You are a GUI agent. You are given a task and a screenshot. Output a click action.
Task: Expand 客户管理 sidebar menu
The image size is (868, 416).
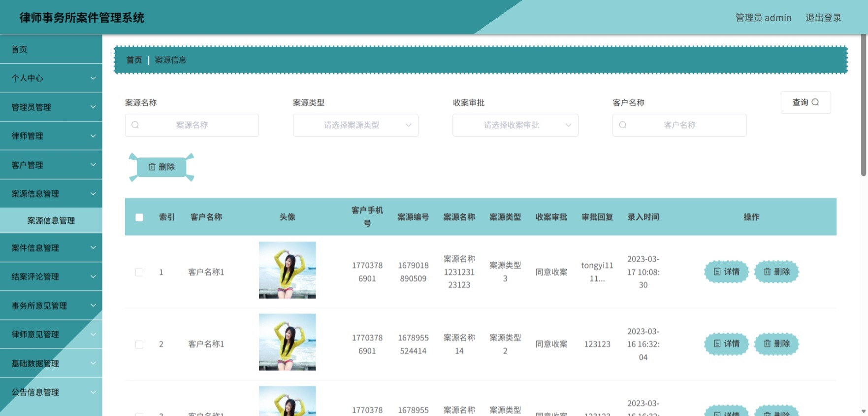click(51, 165)
